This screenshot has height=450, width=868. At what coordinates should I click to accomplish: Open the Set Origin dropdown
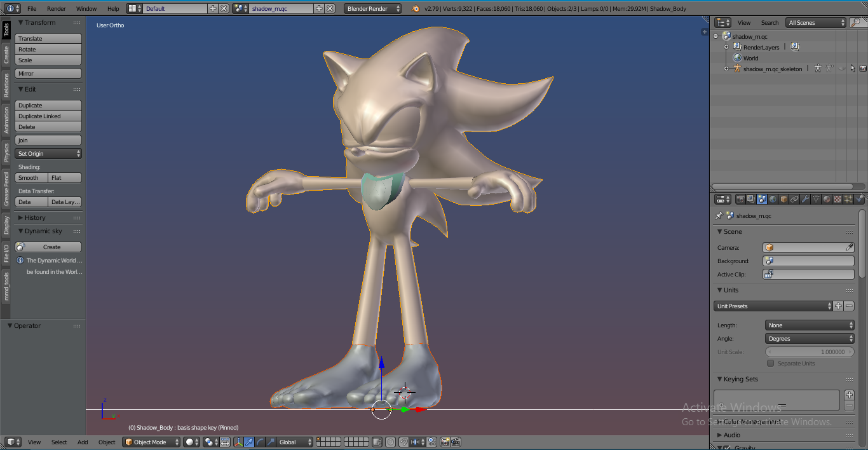coord(49,154)
